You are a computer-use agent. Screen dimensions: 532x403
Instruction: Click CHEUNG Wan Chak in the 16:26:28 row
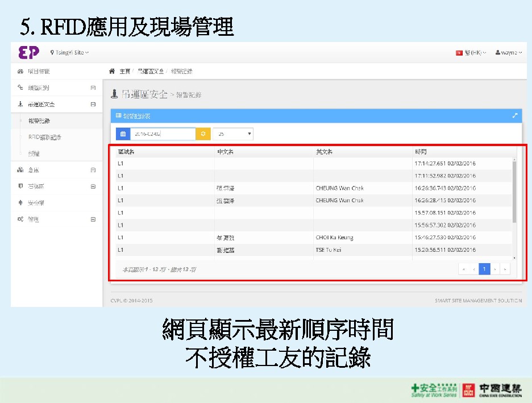click(339, 201)
